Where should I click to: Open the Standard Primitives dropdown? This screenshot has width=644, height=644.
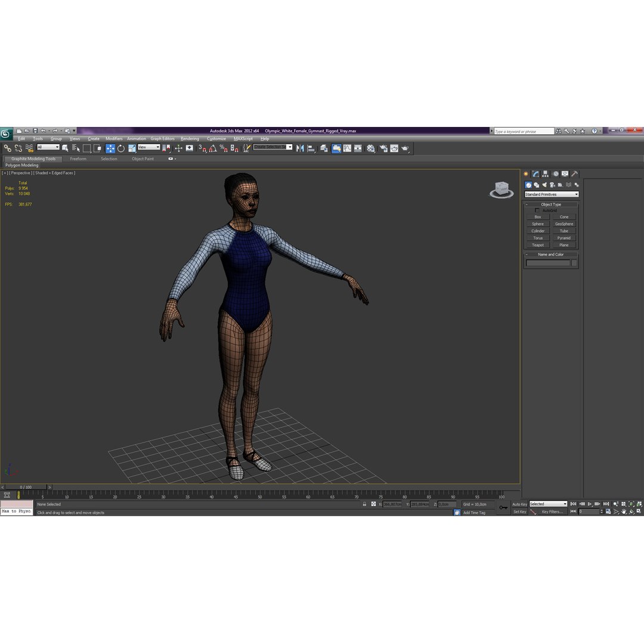coord(551,194)
